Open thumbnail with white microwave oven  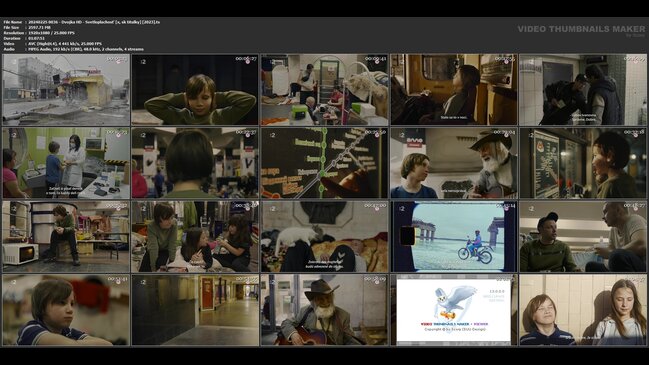[66, 237]
